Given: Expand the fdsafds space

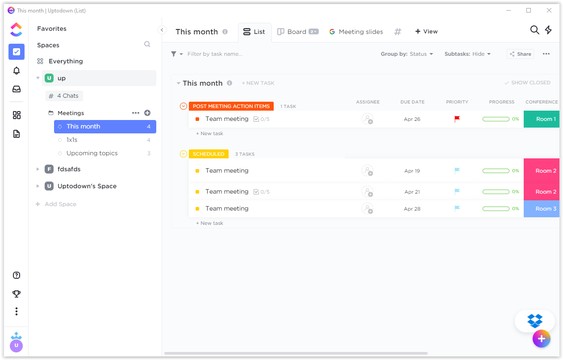Looking at the screenshot, I should [x=38, y=169].
